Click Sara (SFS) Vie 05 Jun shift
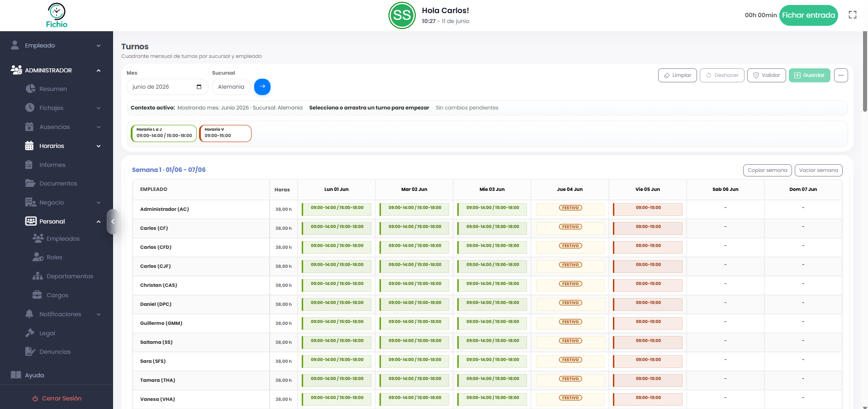The height and width of the screenshot is (409, 868). pyautogui.click(x=648, y=361)
